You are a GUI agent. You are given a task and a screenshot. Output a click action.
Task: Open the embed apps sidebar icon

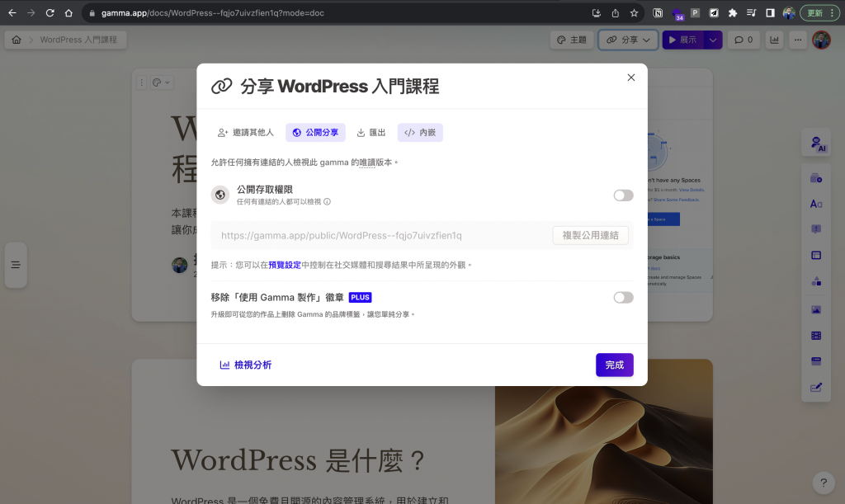816,361
